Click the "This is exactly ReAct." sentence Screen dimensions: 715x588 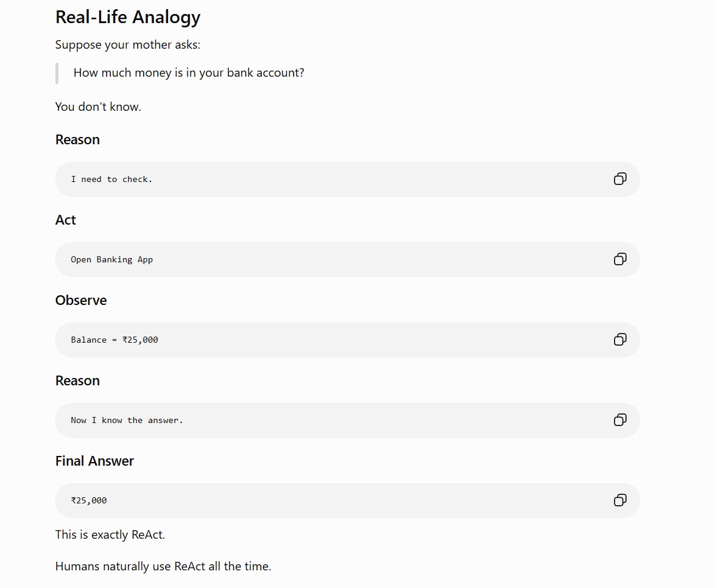point(110,534)
